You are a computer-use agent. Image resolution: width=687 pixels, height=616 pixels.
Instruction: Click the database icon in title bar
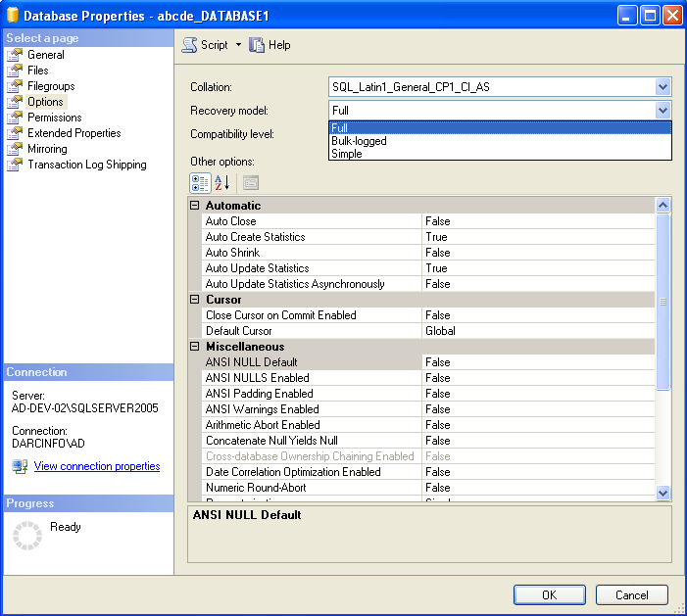[13, 15]
